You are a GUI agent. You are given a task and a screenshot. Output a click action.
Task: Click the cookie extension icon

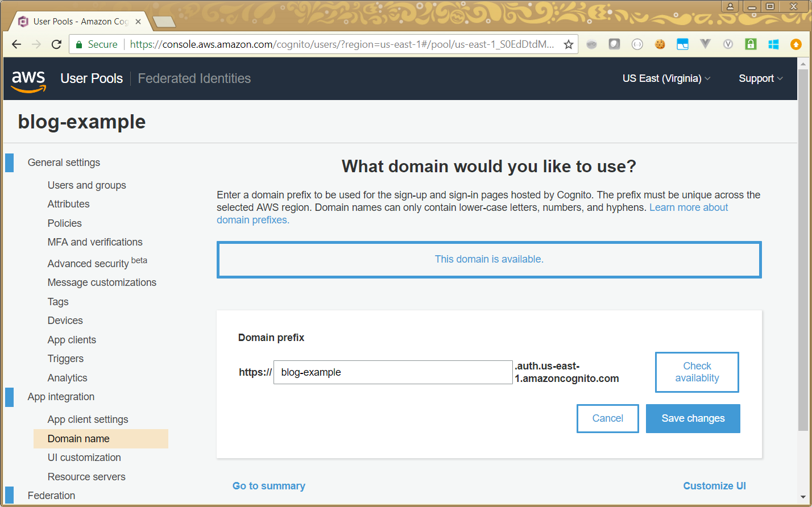pyautogui.click(x=660, y=44)
